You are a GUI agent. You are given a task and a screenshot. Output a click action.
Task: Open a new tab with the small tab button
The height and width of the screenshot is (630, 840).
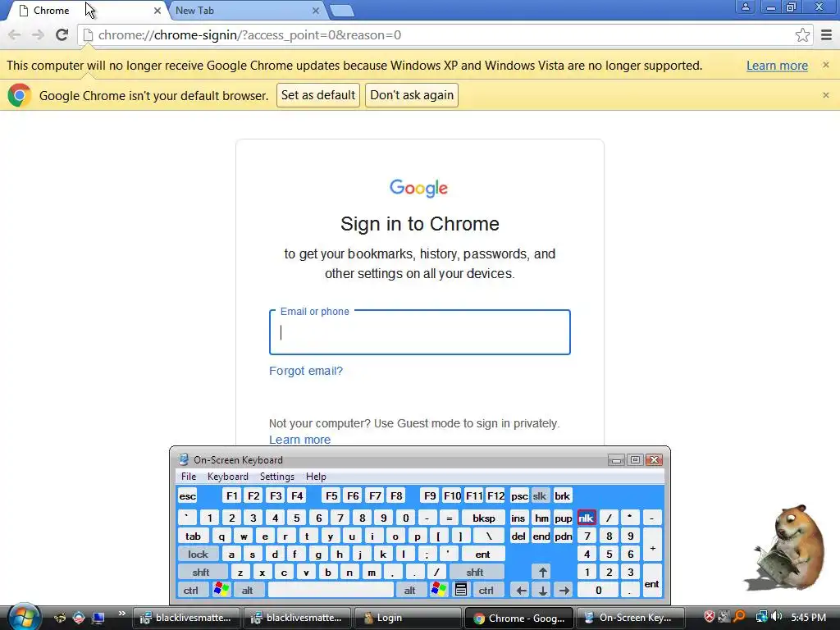click(x=341, y=11)
